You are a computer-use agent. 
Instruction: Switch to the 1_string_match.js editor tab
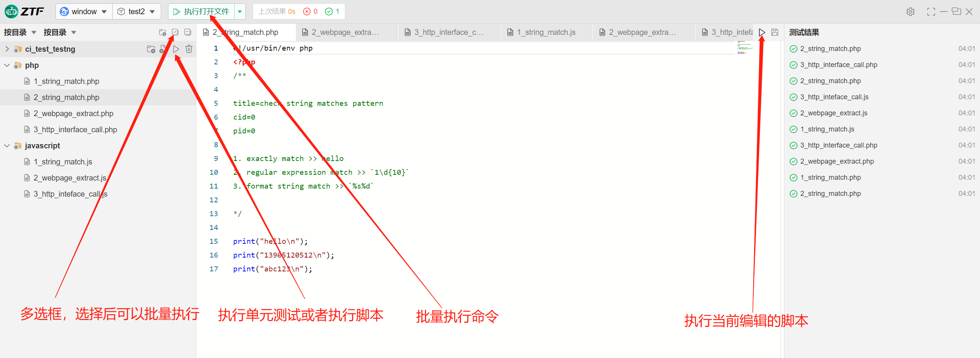(x=546, y=32)
